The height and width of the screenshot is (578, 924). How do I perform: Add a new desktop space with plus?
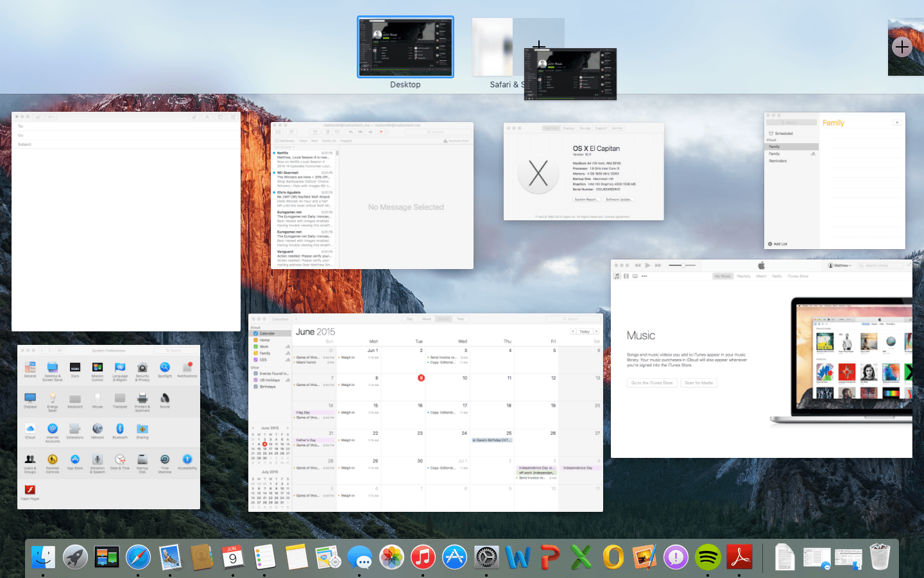[902, 47]
